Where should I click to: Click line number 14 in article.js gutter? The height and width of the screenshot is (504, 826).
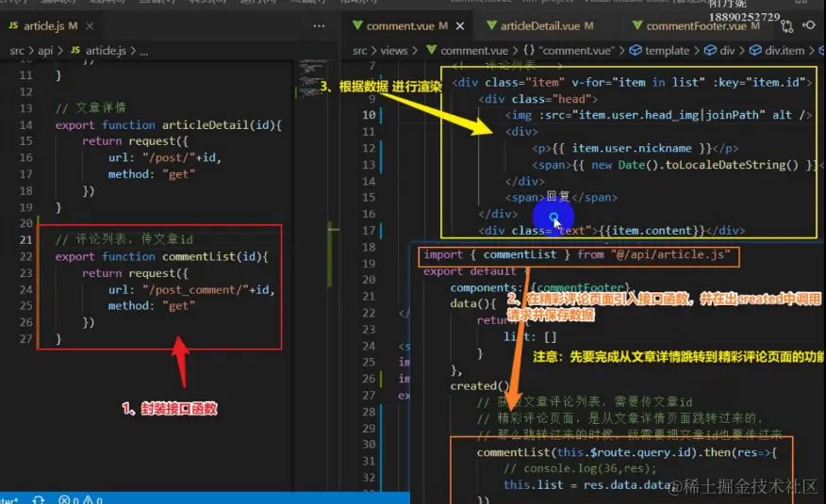click(25, 125)
